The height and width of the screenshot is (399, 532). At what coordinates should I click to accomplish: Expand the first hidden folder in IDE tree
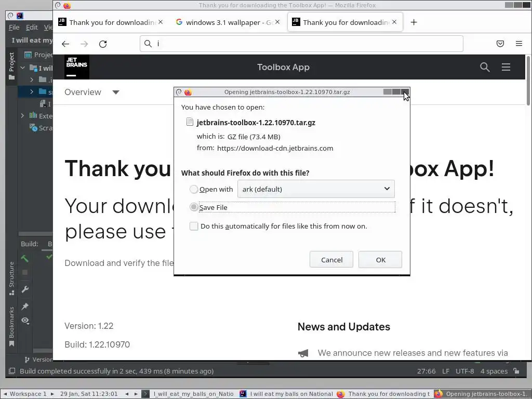click(32, 79)
